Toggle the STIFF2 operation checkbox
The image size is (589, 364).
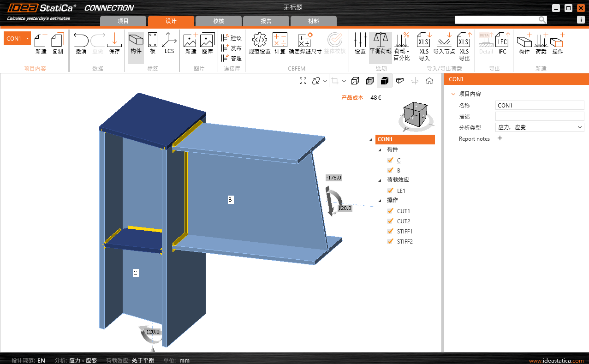pos(390,241)
